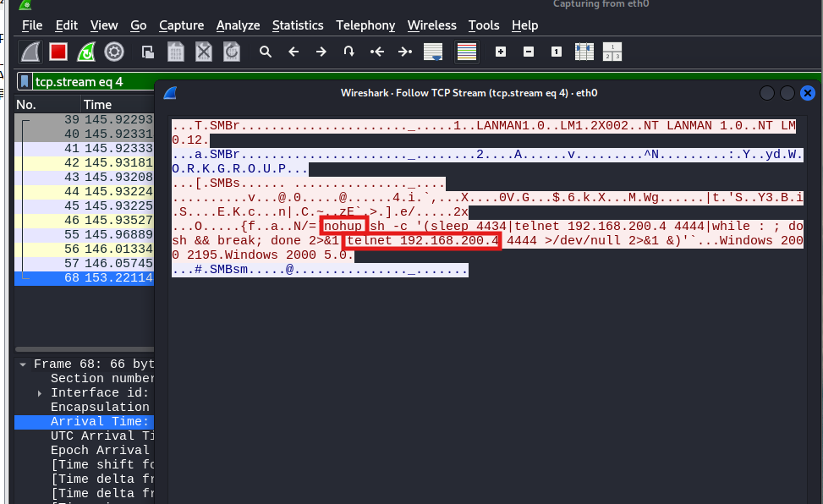Open the Edit menu
Image resolution: width=823 pixels, height=504 pixels.
coord(67,25)
